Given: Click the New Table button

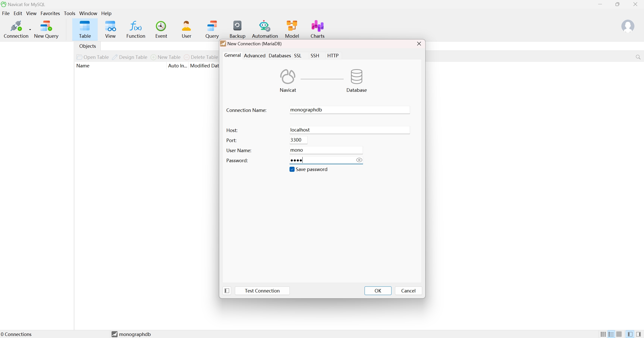Looking at the screenshot, I should [x=166, y=57].
